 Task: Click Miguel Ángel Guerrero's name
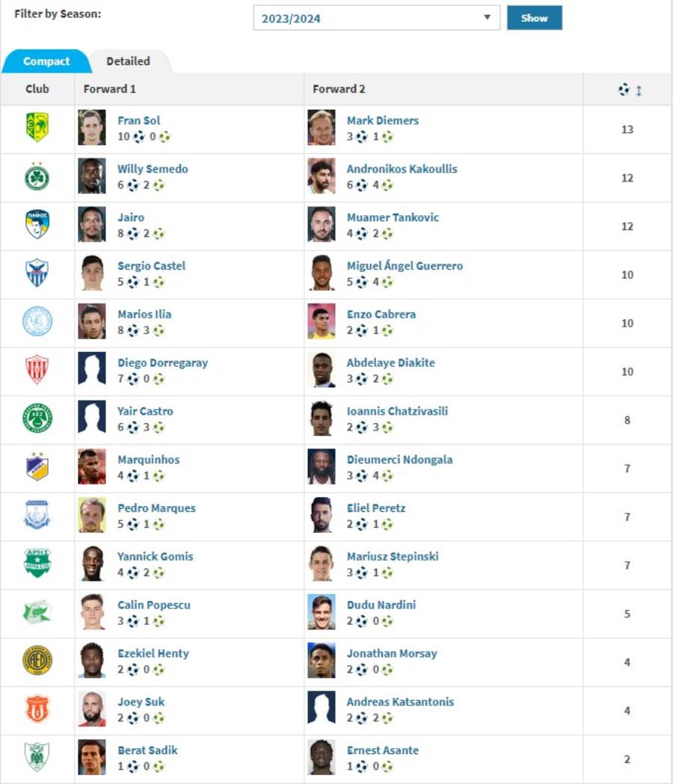coord(405,265)
